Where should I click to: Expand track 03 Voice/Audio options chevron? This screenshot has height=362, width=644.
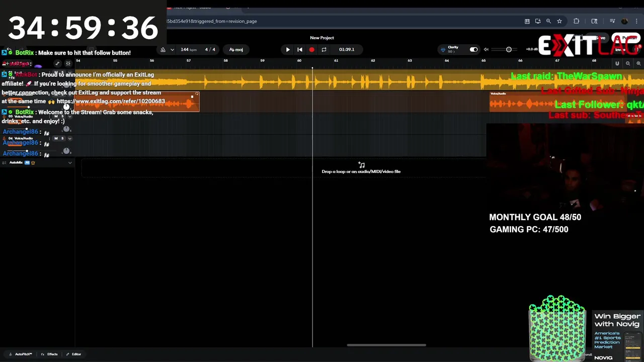click(69, 116)
